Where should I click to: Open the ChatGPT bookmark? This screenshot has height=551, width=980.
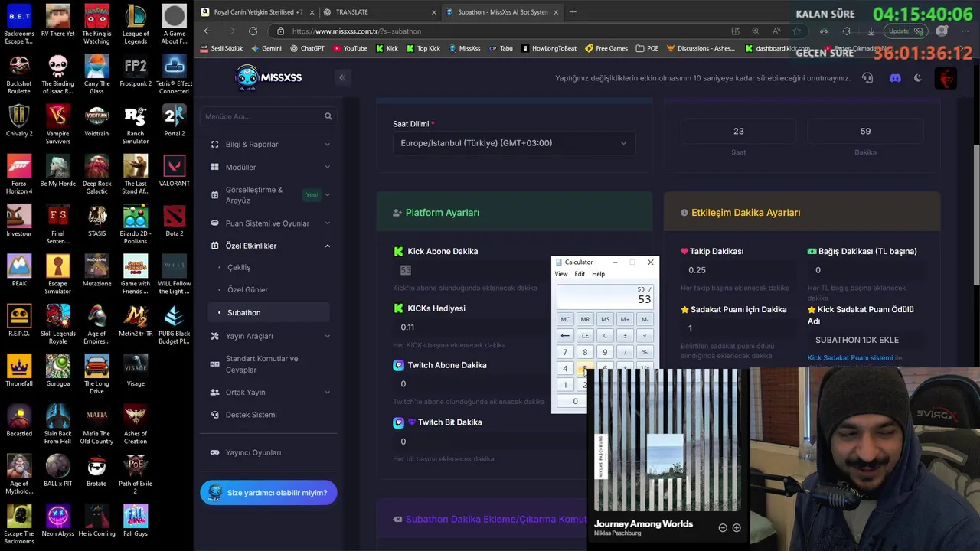pyautogui.click(x=307, y=48)
